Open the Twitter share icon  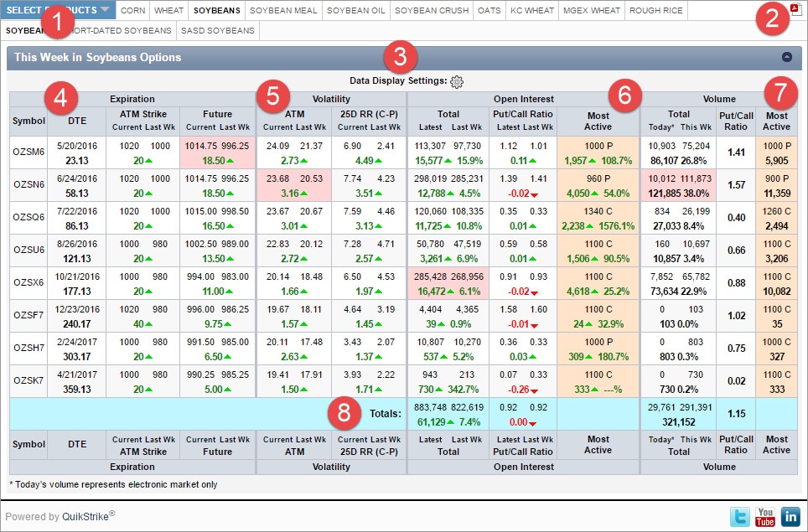point(739,517)
